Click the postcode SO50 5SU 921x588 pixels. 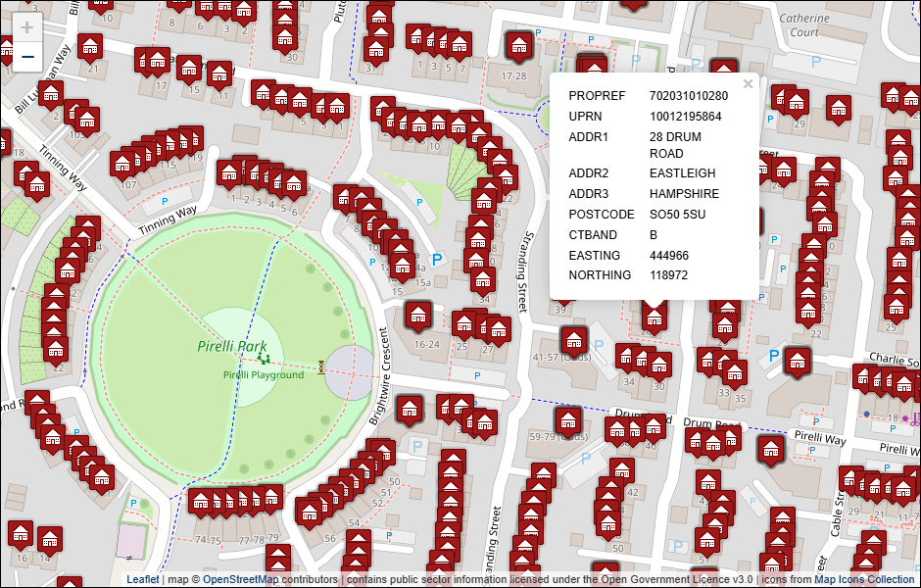(677, 215)
